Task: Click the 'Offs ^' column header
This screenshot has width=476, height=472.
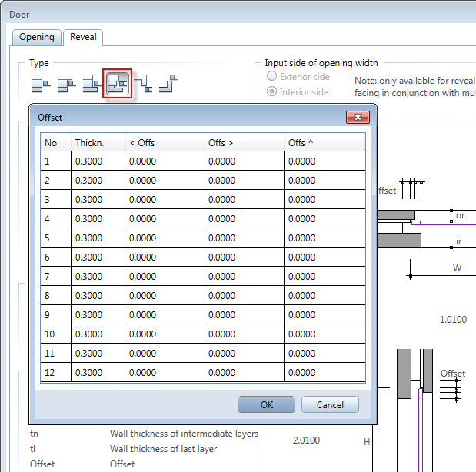Action: (x=324, y=142)
